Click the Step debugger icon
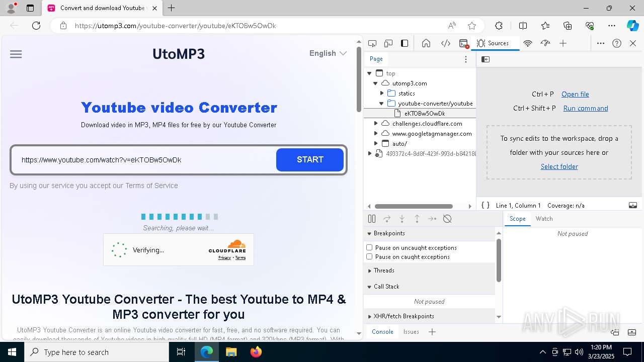The image size is (644, 362). point(432,219)
